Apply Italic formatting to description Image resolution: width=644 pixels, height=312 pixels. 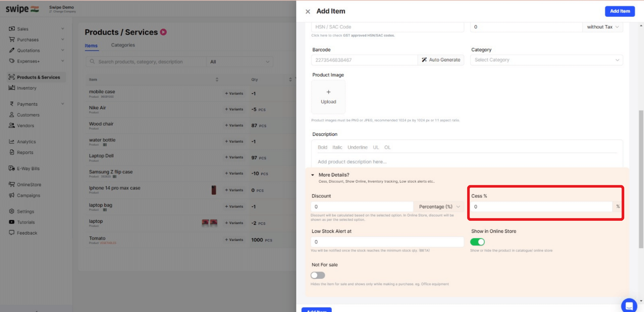pyautogui.click(x=337, y=147)
